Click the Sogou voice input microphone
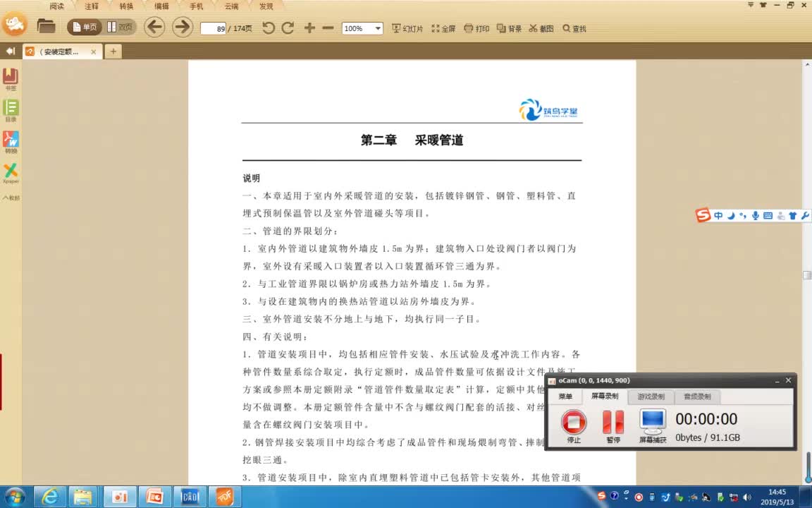This screenshot has width=812, height=508. [x=756, y=216]
